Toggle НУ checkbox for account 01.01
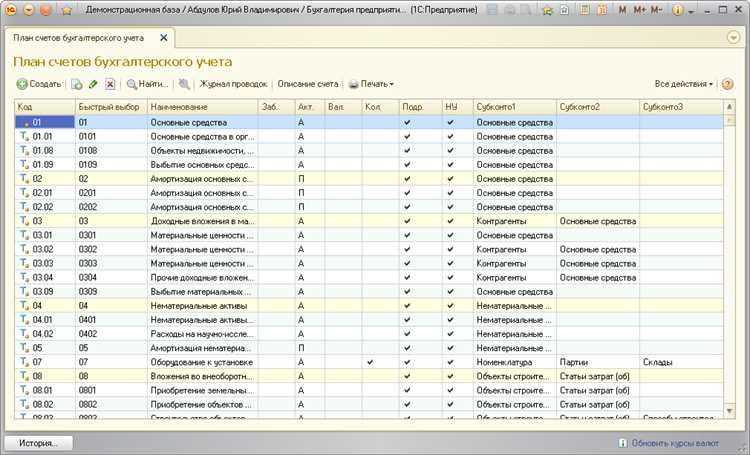750x455 pixels. 450,136
